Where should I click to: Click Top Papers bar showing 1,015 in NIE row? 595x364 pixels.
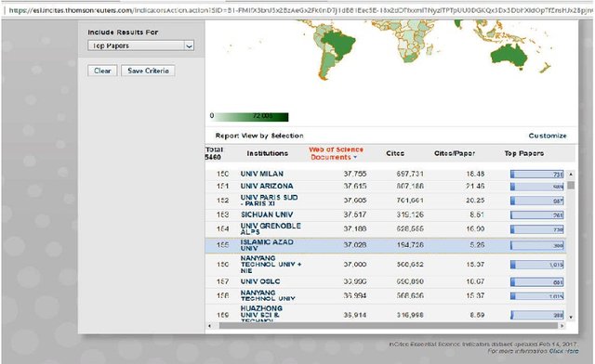[537, 265]
